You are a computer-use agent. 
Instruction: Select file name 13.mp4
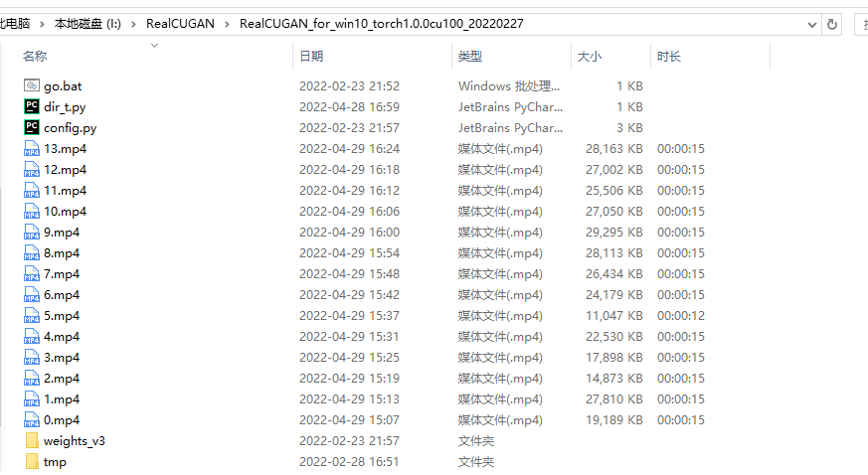click(x=66, y=149)
